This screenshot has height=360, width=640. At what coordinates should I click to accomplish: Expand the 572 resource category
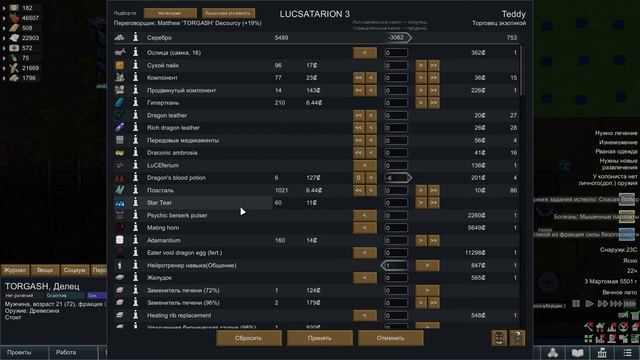tap(4, 48)
